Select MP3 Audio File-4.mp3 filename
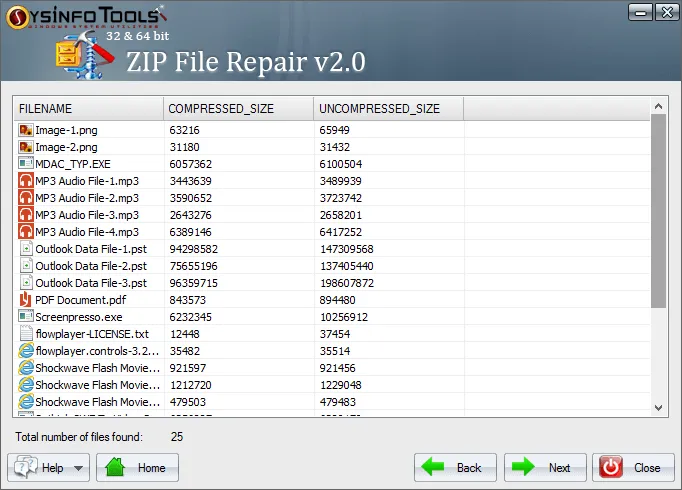682x490 pixels. [87, 232]
